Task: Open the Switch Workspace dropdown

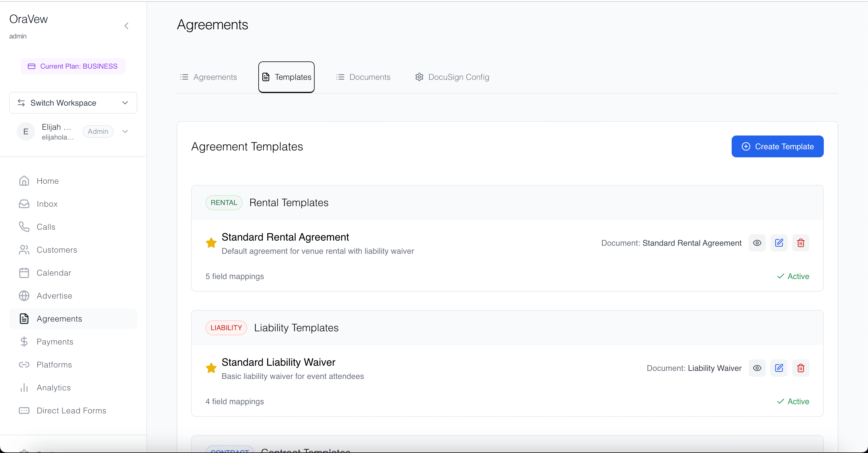Action: pos(73,103)
